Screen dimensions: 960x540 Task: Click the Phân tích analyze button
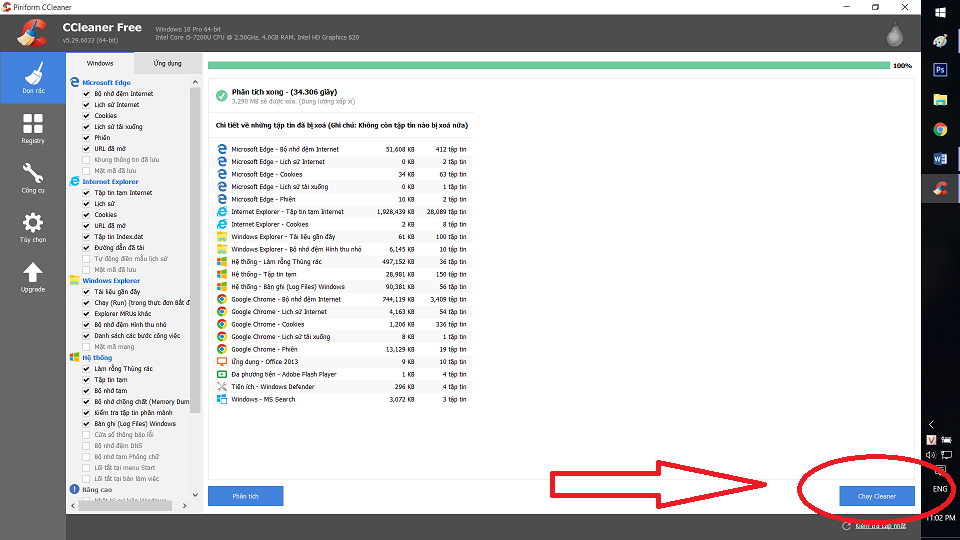[x=246, y=496]
